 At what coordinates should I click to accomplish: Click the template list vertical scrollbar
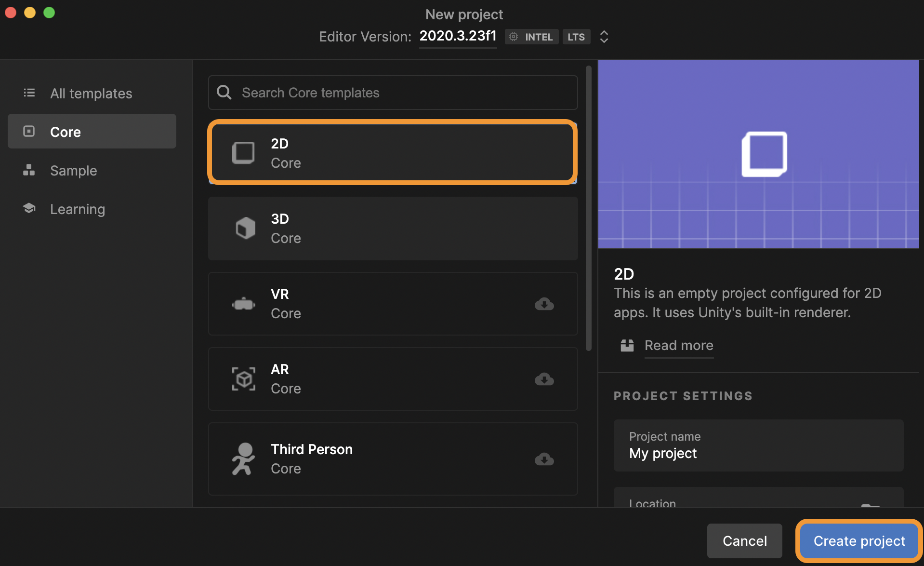[x=588, y=208]
